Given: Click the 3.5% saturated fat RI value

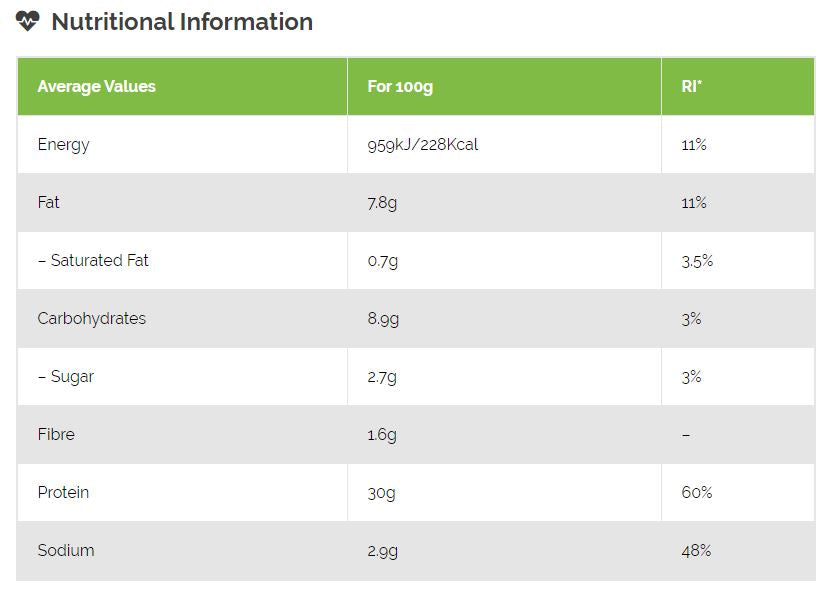Looking at the screenshot, I should [x=697, y=261].
